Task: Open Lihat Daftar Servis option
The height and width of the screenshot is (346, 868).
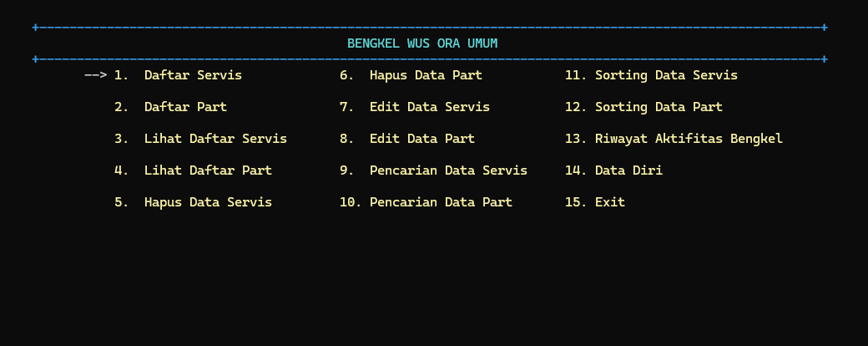Action: (x=215, y=139)
